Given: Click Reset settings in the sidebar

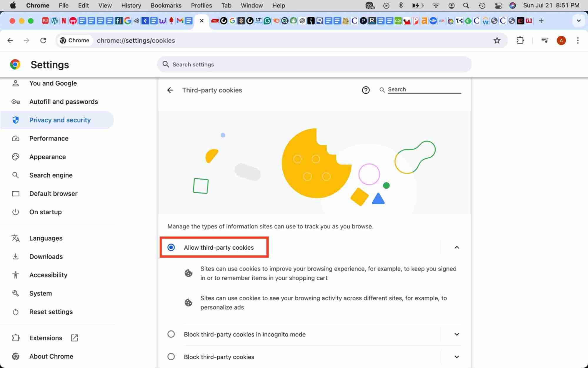Looking at the screenshot, I should (x=51, y=311).
